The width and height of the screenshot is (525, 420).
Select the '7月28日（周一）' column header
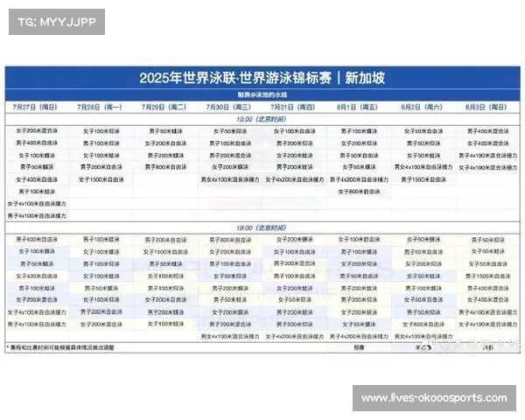click(100, 107)
